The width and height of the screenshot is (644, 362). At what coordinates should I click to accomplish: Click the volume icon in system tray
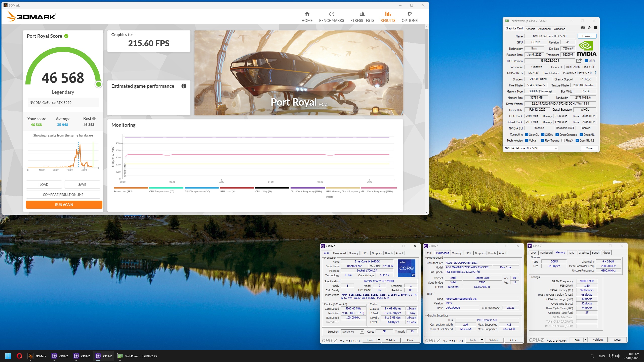click(x=617, y=356)
